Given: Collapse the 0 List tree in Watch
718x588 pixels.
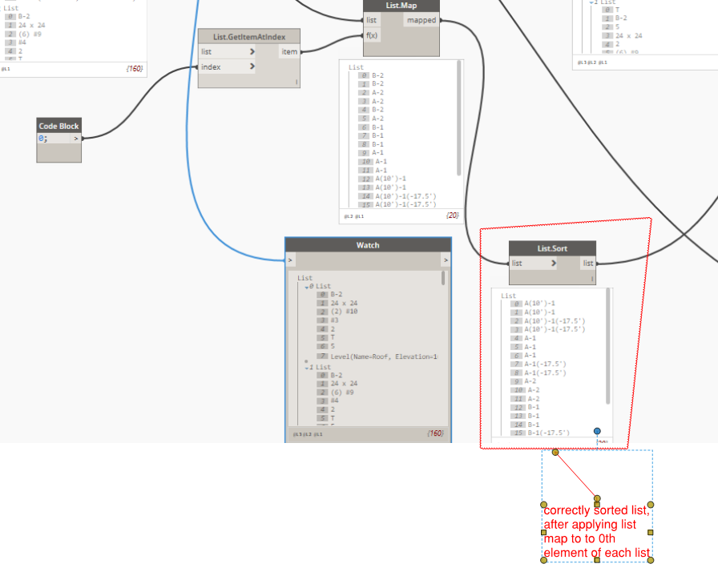Looking at the screenshot, I should click(307, 287).
